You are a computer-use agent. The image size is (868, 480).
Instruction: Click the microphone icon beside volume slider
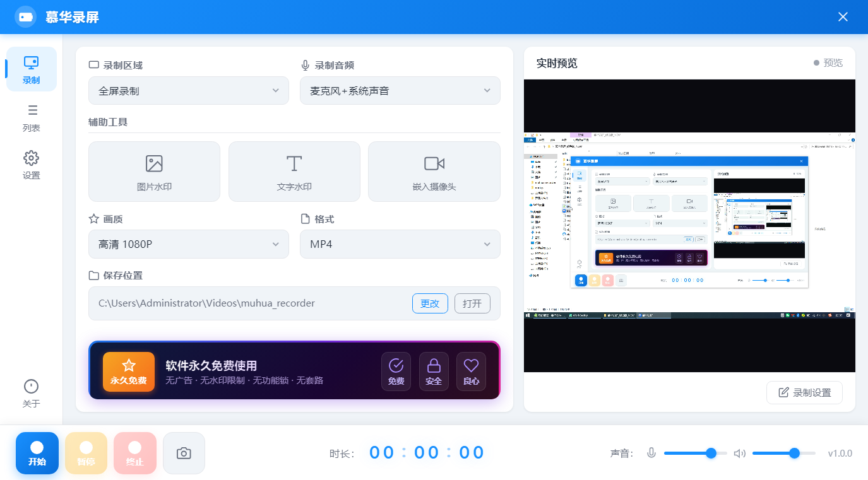coord(651,453)
